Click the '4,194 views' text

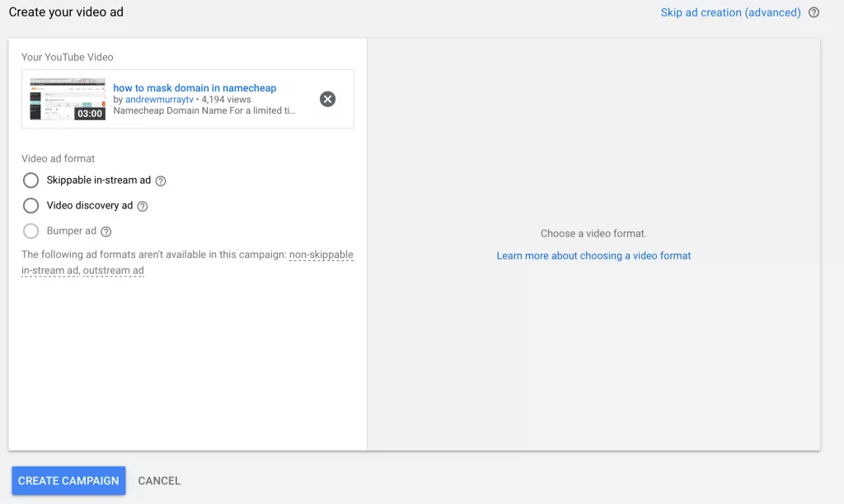[226, 100]
